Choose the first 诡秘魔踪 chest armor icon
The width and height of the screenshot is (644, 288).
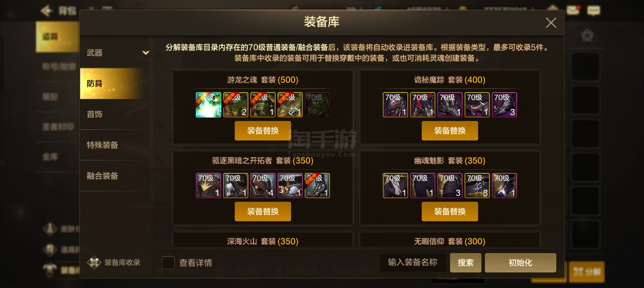click(x=395, y=105)
